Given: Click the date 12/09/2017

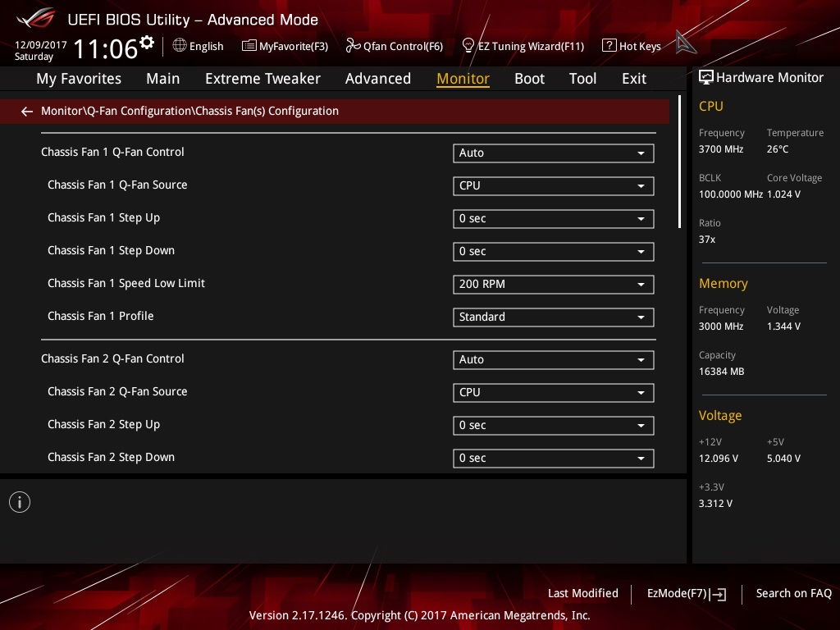Looking at the screenshot, I should click(x=41, y=45).
